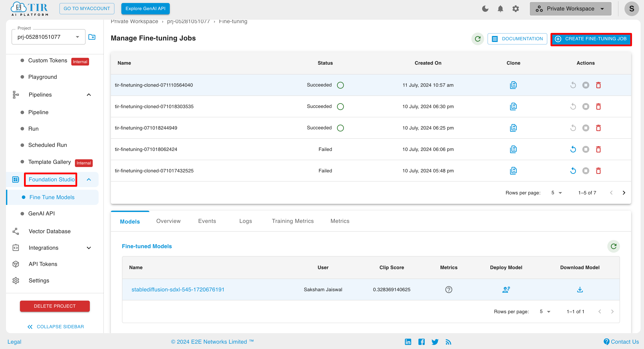
Task: Delete job tir-finetuning-cloned-071110564040
Action: pos(598,85)
